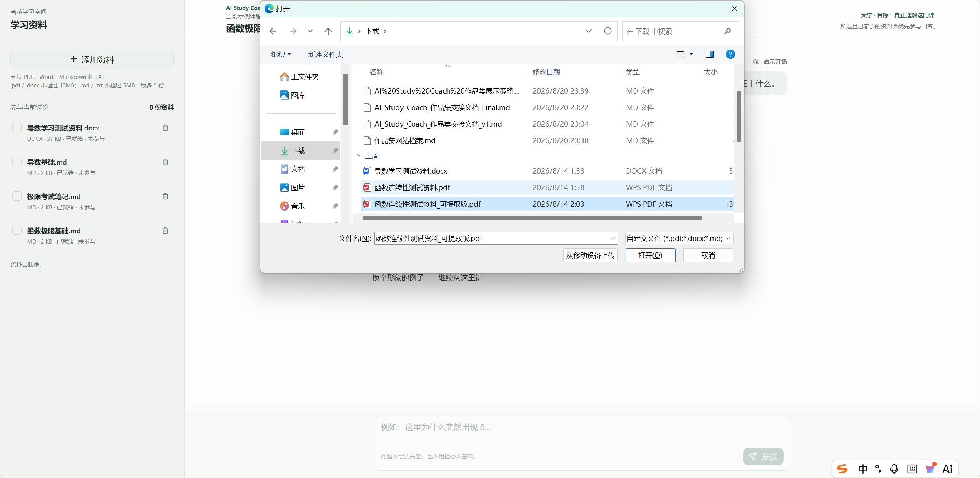Viewport: 980px width, 478px height.
Task: Click the 取消 button
Action: (x=708, y=256)
